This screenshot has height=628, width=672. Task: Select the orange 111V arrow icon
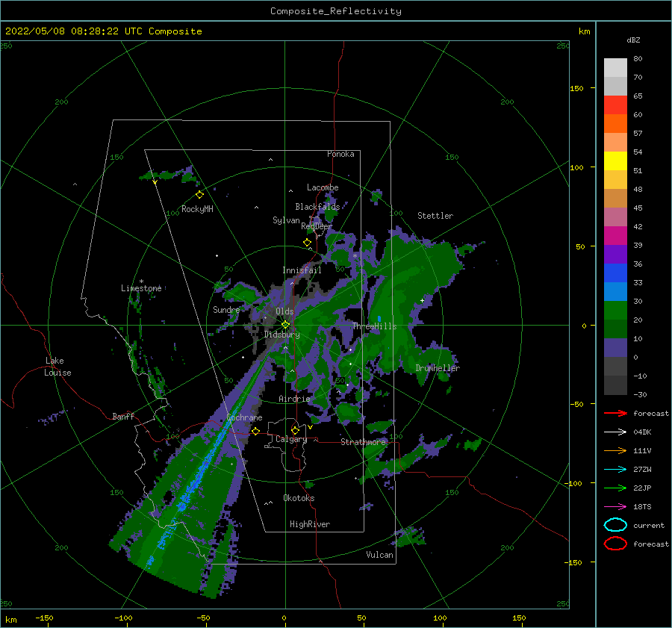click(615, 450)
